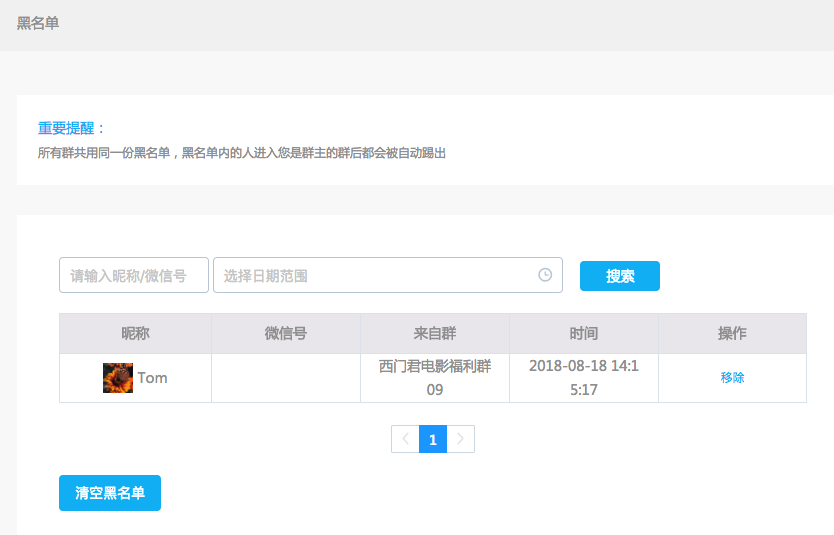Viewport: 834px width, 535px height.
Task: Click the 2018-08-18 timestamp cell
Action: (583, 377)
